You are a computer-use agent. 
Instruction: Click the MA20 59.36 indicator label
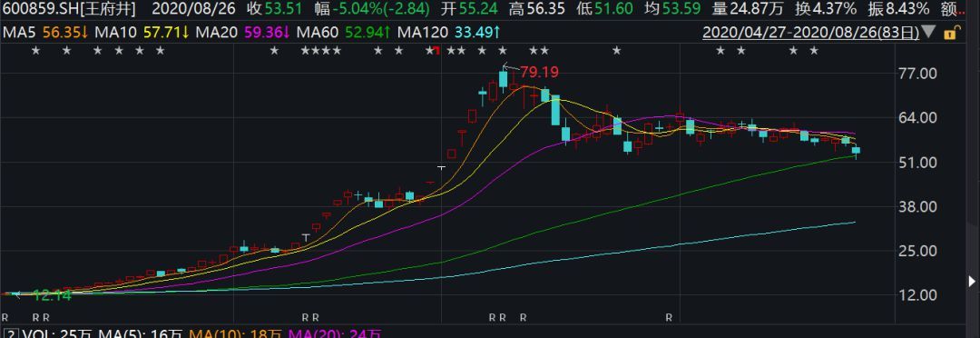243,32
